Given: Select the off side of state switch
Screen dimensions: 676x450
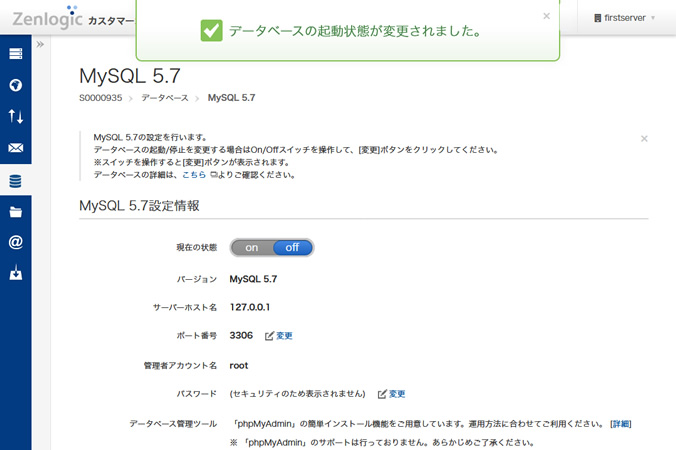Looking at the screenshot, I should [292, 247].
